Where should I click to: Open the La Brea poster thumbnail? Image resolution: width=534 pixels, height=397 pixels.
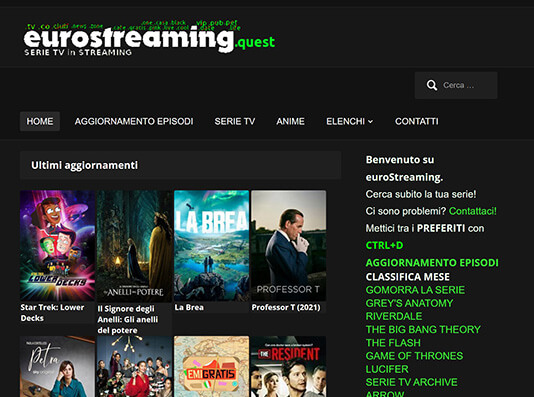tap(211, 245)
